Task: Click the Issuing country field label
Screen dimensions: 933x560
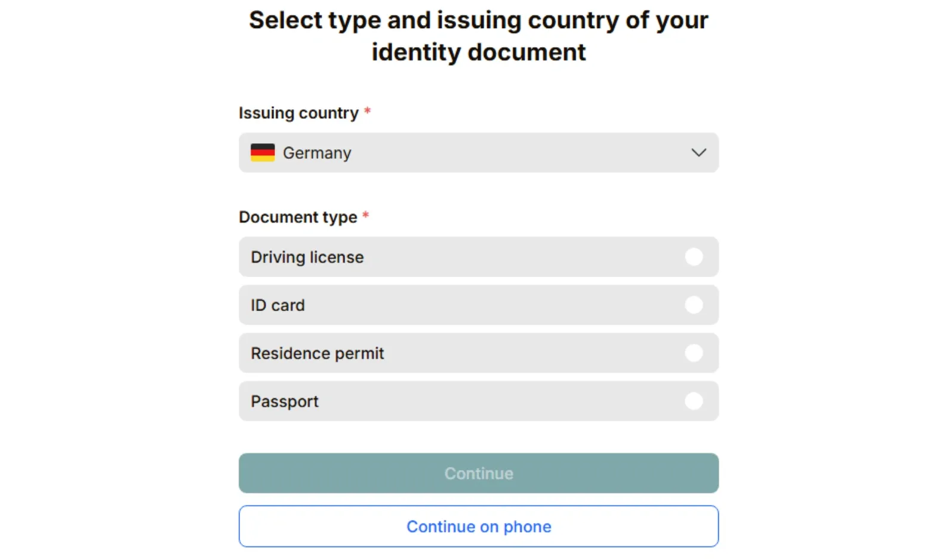Action: (298, 113)
